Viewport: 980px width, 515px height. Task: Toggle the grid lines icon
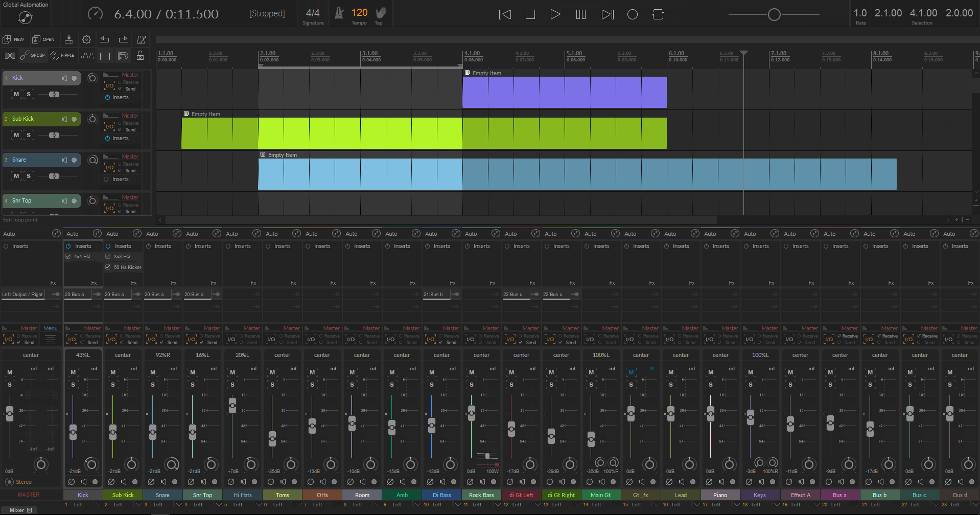[105, 55]
